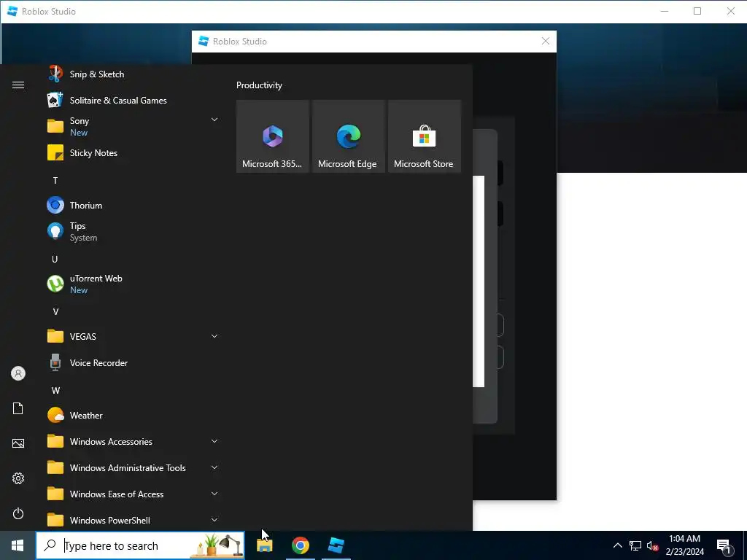Launch the Microsoft Edge tile
747x560 pixels.
click(x=348, y=136)
